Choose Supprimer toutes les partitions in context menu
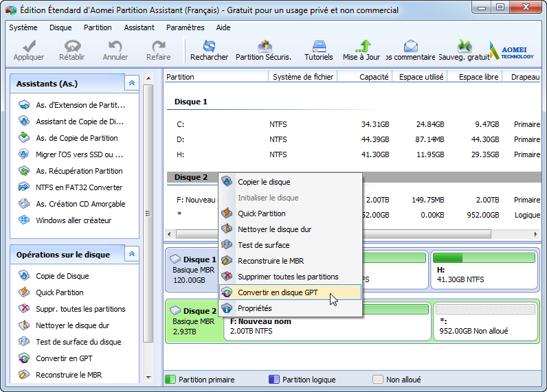This screenshot has width=547, height=392. tap(290, 277)
